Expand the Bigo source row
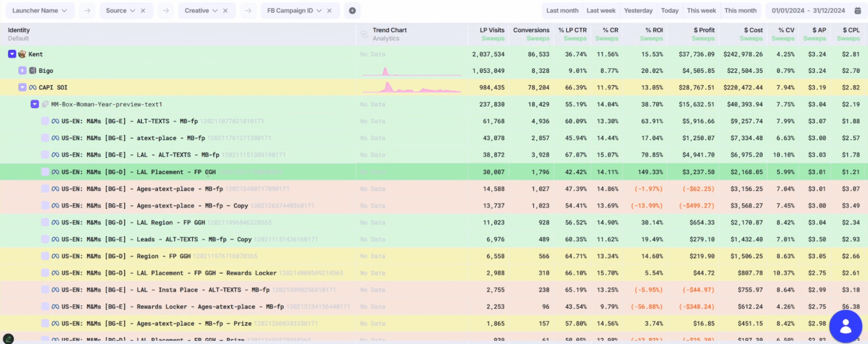This screenshot has width=868, height=344. click(22, 71)
